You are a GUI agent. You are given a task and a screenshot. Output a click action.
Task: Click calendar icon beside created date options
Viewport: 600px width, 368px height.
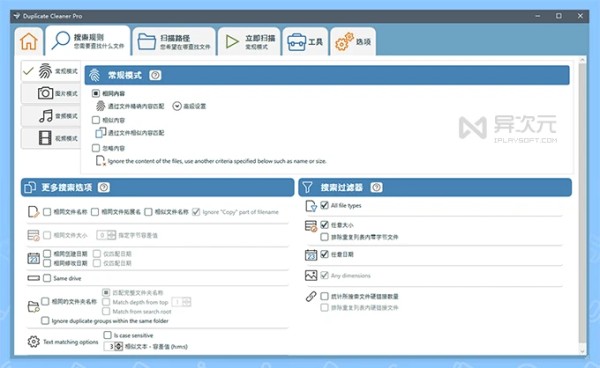click(33, 259)
